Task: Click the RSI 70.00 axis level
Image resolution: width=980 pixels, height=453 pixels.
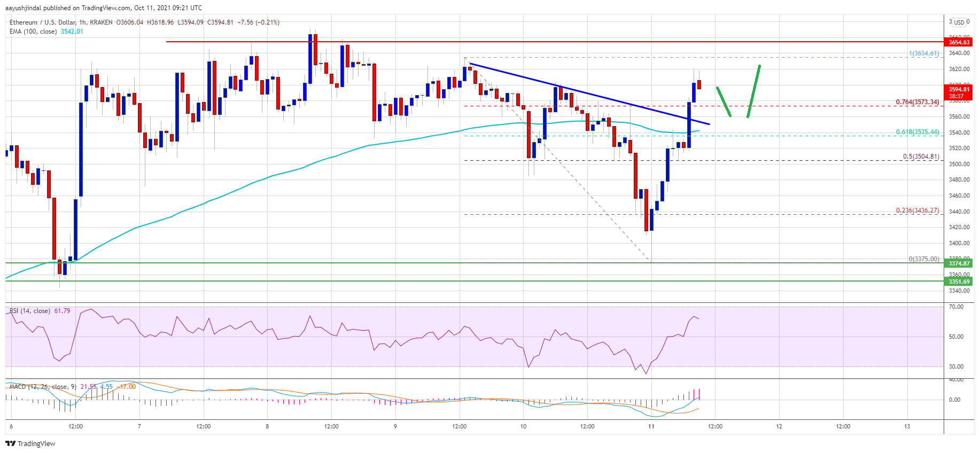Action: (956, 307)
